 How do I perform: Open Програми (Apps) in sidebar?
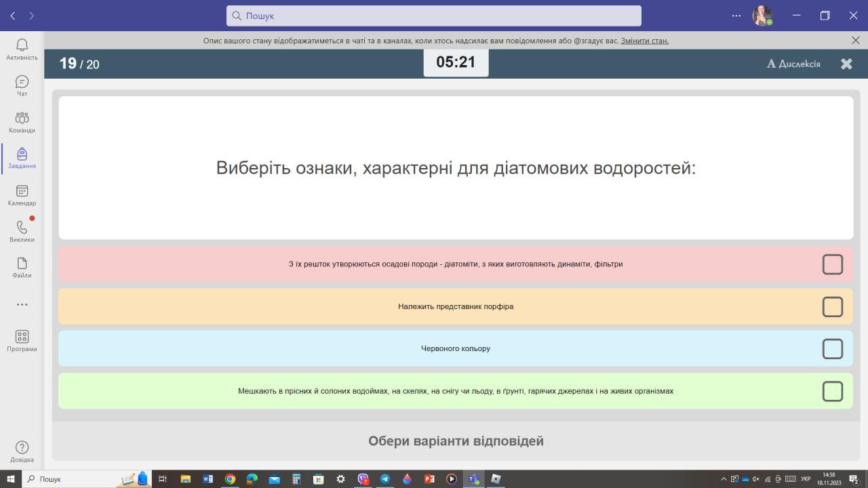pos(22,341)
